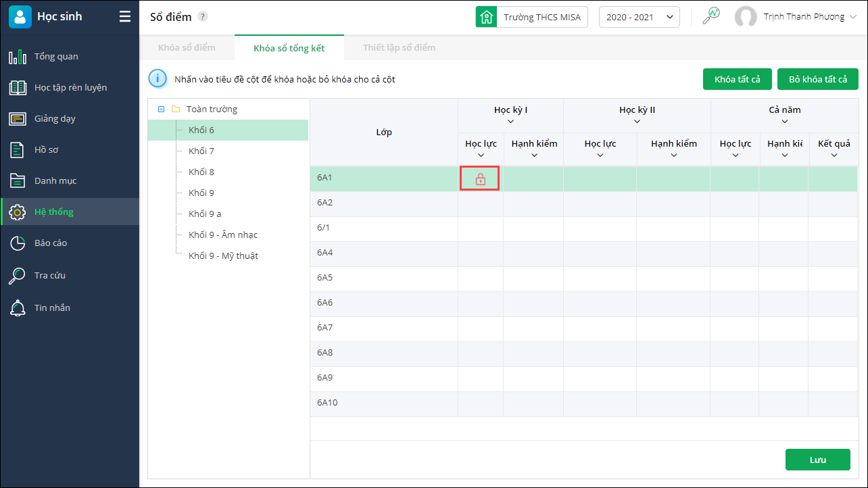Click class 6A10 in the table
The height and width of the screenshot is (488, 868).
[384, 404]
